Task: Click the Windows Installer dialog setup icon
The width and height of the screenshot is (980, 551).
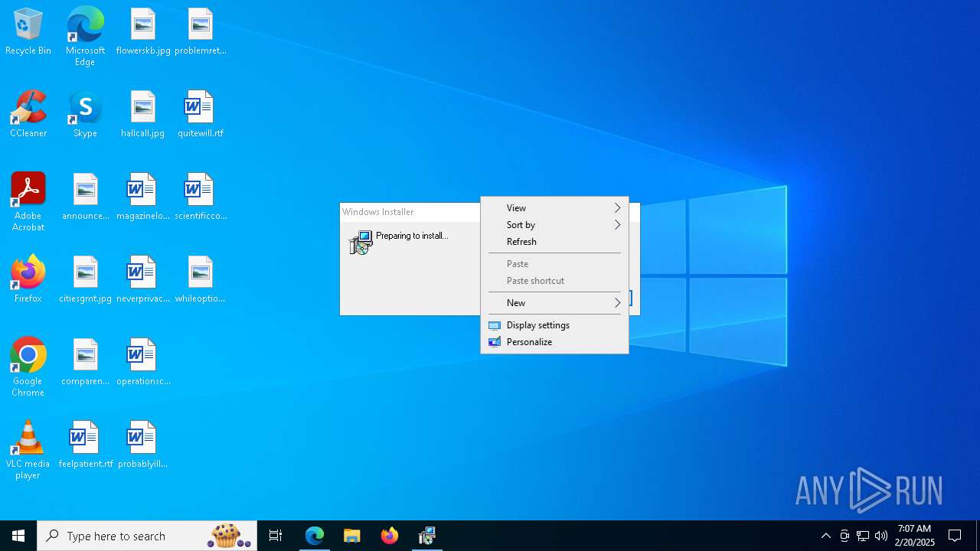Action: [x=360, y=243]
